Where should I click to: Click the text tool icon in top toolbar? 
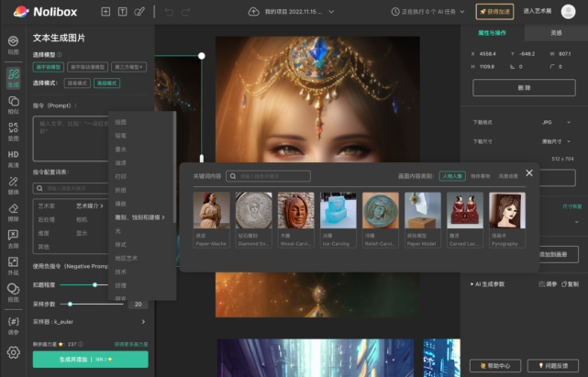tap(123, 12)
